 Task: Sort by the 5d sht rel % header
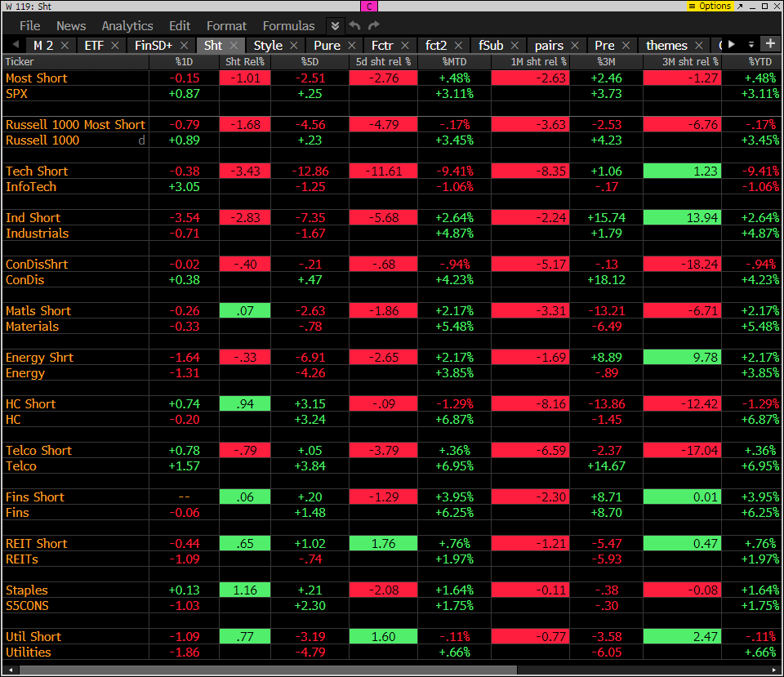point(383,61)
